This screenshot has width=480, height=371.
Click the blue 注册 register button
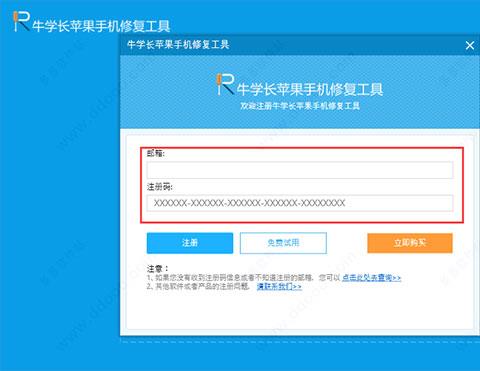(190, 243)
